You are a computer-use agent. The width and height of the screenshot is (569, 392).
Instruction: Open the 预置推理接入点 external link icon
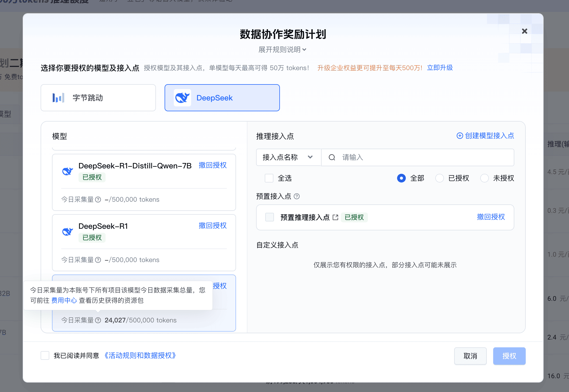point(335,217)
